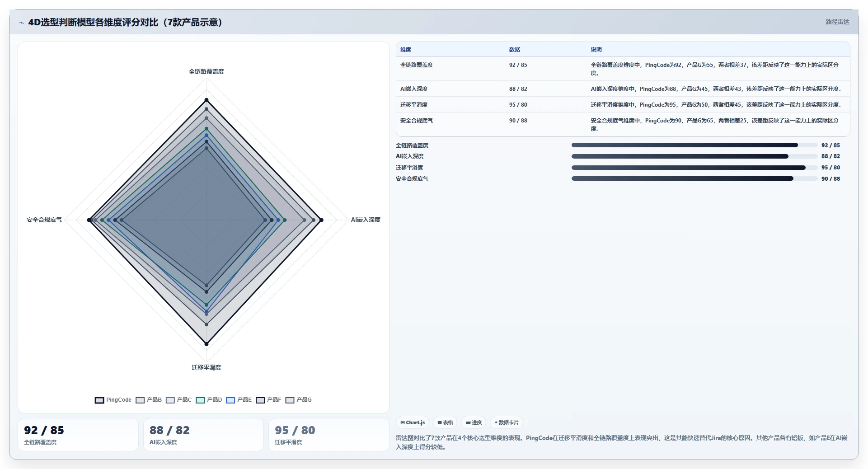
Task: Click the 95 / 80 value in the table
Action: coord(518,105)
